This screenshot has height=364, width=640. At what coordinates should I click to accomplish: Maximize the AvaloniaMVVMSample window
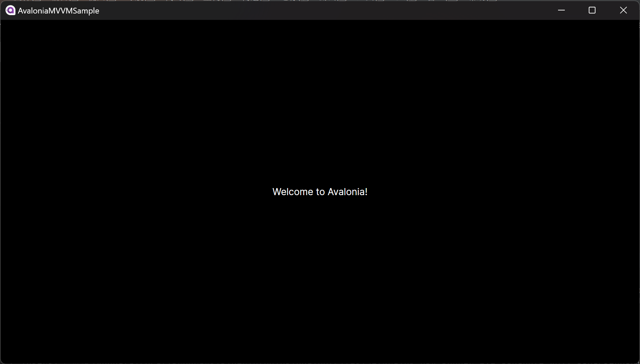pyautogui.click(x=592, y=10)
